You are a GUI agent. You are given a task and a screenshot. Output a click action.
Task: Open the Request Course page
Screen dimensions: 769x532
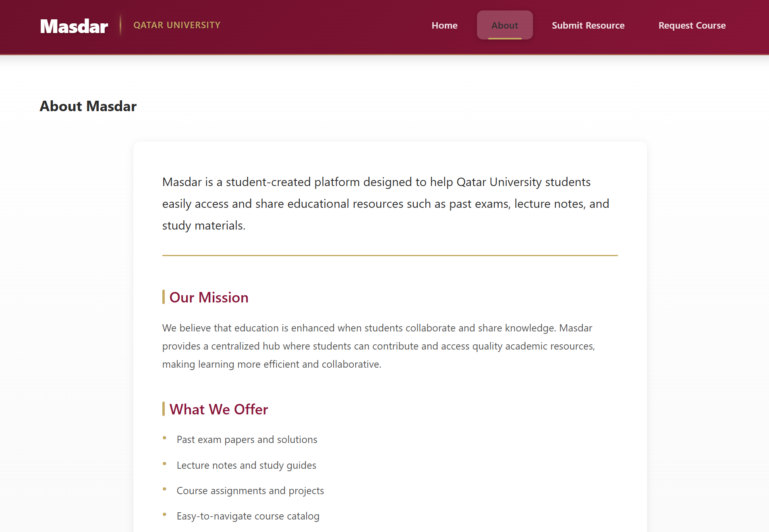click(692, 25)
